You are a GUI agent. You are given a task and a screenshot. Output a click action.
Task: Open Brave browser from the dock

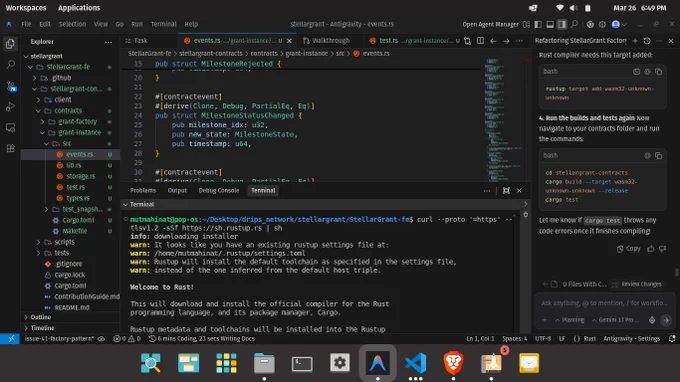coord(453,363)
